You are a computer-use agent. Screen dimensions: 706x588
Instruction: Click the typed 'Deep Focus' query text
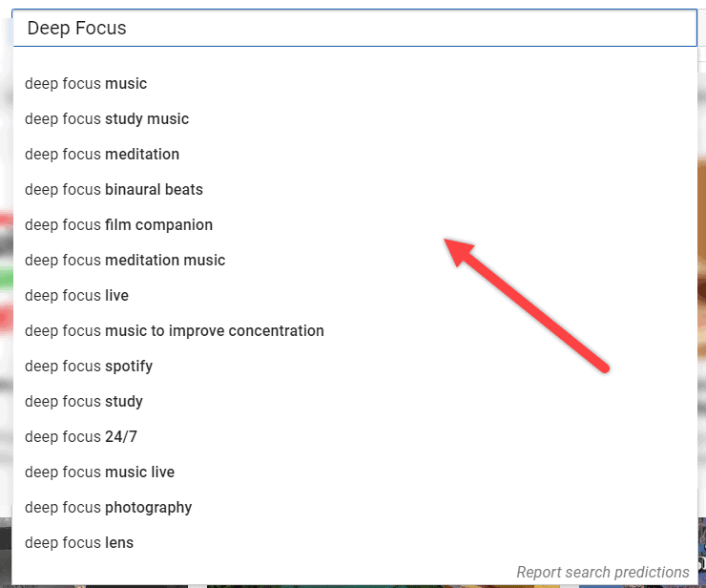(76, 29)
